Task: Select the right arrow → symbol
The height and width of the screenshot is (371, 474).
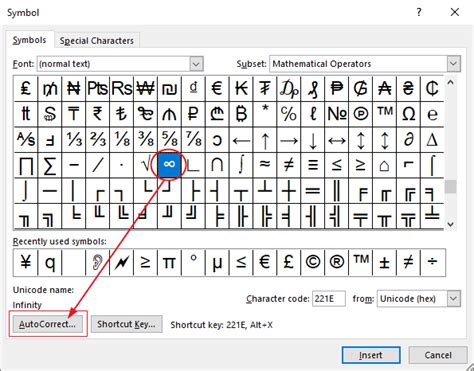Action: [x=289, y=140]
